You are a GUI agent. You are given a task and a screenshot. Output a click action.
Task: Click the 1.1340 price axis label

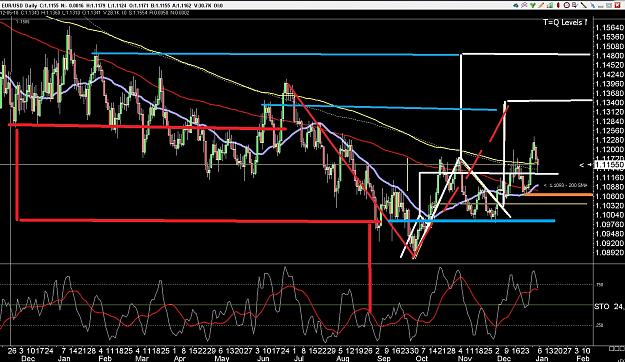coord(609,102)
